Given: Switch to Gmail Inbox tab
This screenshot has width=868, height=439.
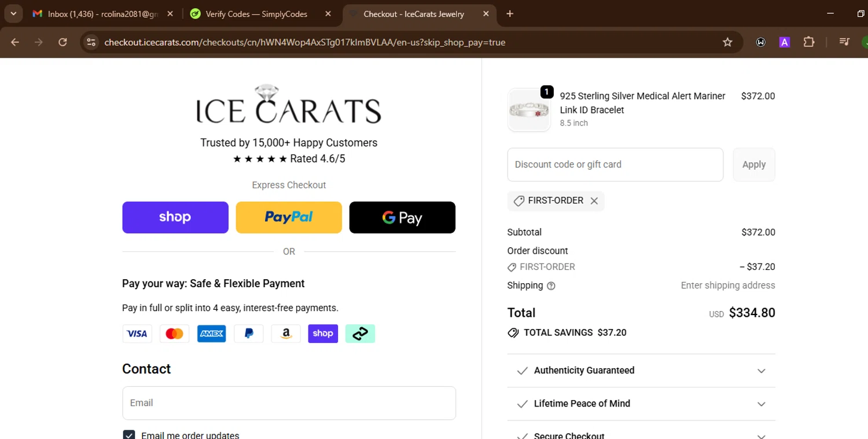Looking at the screenshot, I should pos(103,14).
